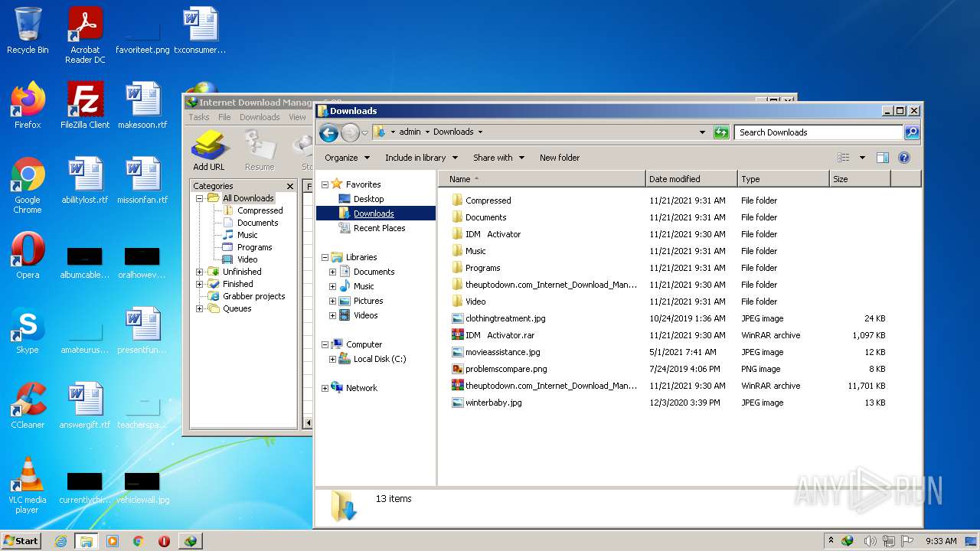
Task: Open the Start menu
Action: pos(21,541)
